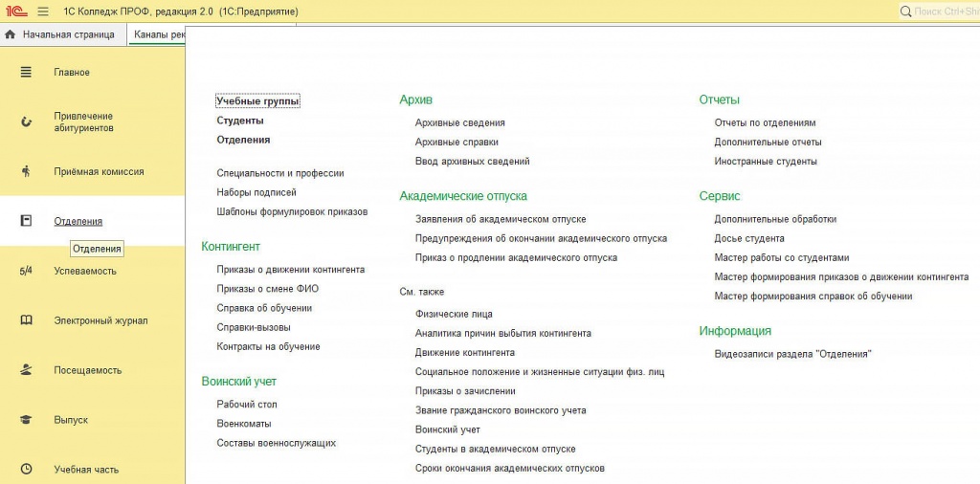This screenshot has height=484, width=980.
Task: Click the Приёмная комиссия walking person icon
Action: coord(26,171)
